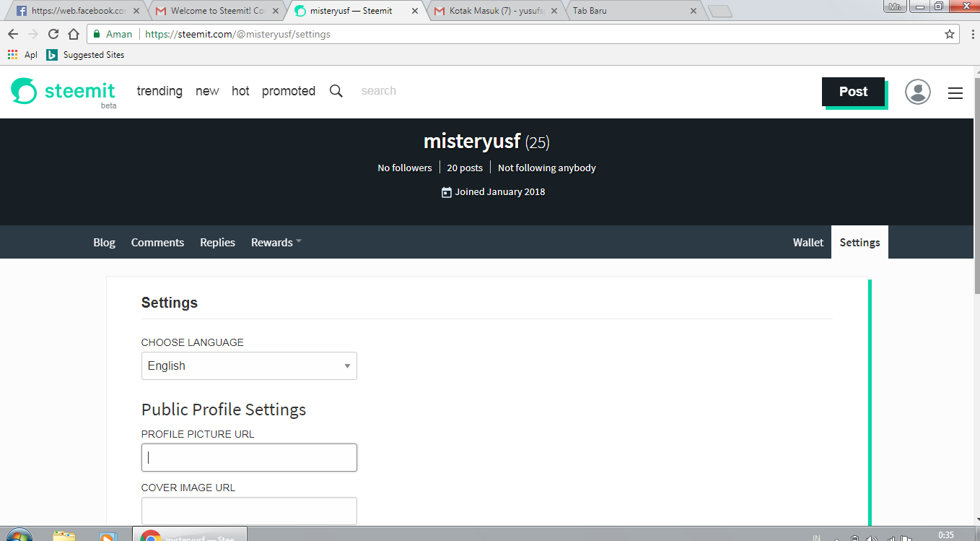Open Chrome's three-dot menu
The height and width of the screenshot is (541, 980).
[x=973, y=33]
